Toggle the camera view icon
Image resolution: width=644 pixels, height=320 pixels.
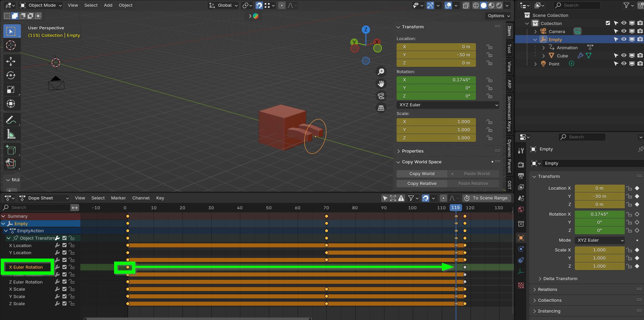(381, 96)
